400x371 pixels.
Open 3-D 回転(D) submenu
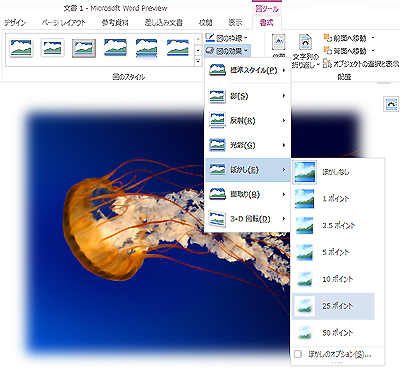coord(248,219)
